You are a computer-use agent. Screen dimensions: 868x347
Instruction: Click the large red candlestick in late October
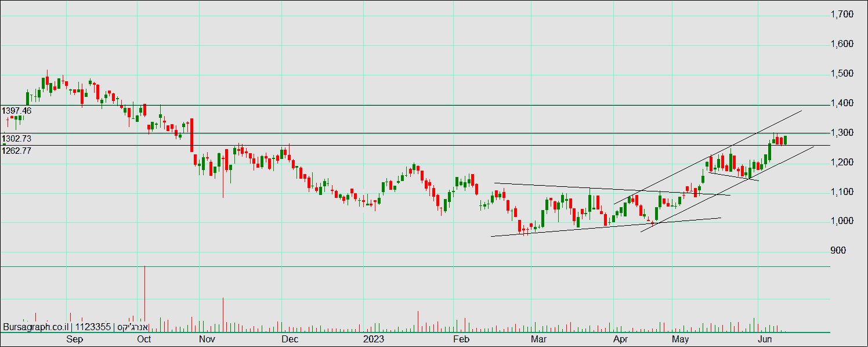pos(191,135)
